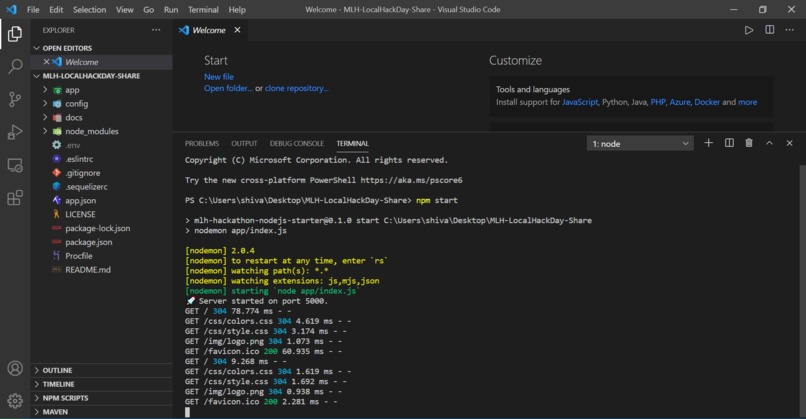Open the Accounts menu icon
This screenshot has width=806, height=419.
[15, 368]
